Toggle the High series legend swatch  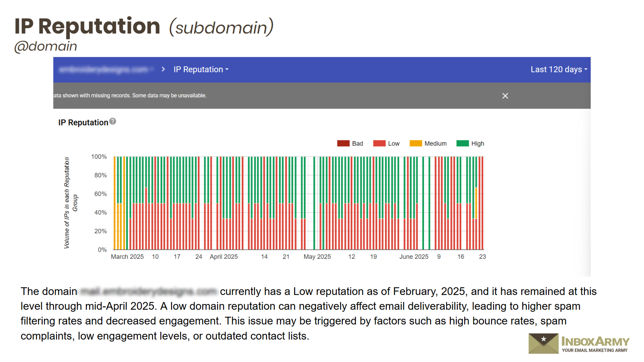(x=463, y=143)
